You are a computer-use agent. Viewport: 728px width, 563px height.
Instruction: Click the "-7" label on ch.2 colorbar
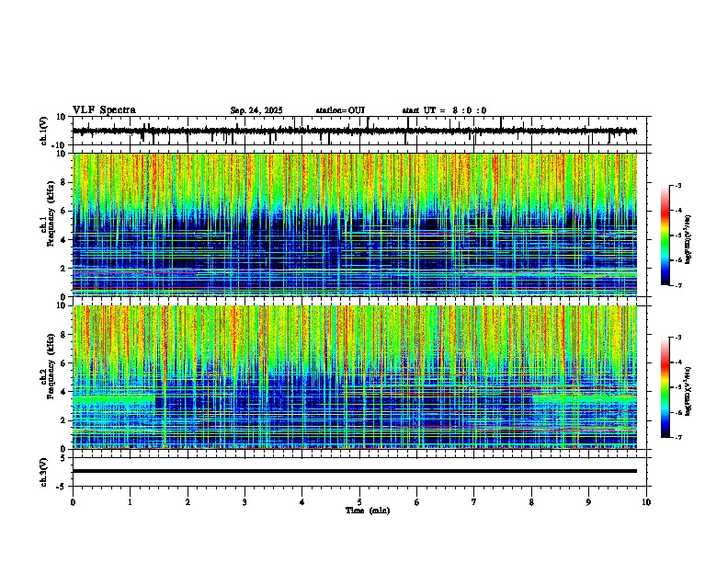(677, 437)
